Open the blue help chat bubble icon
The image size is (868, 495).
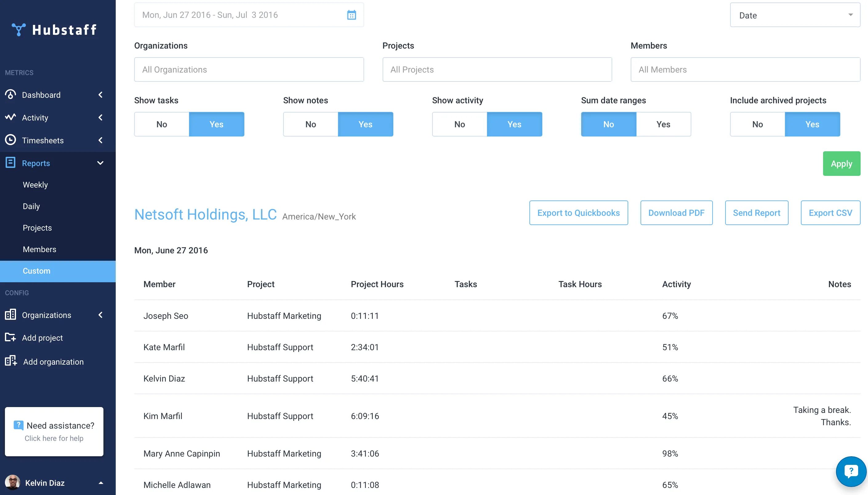tap(851, 472)
